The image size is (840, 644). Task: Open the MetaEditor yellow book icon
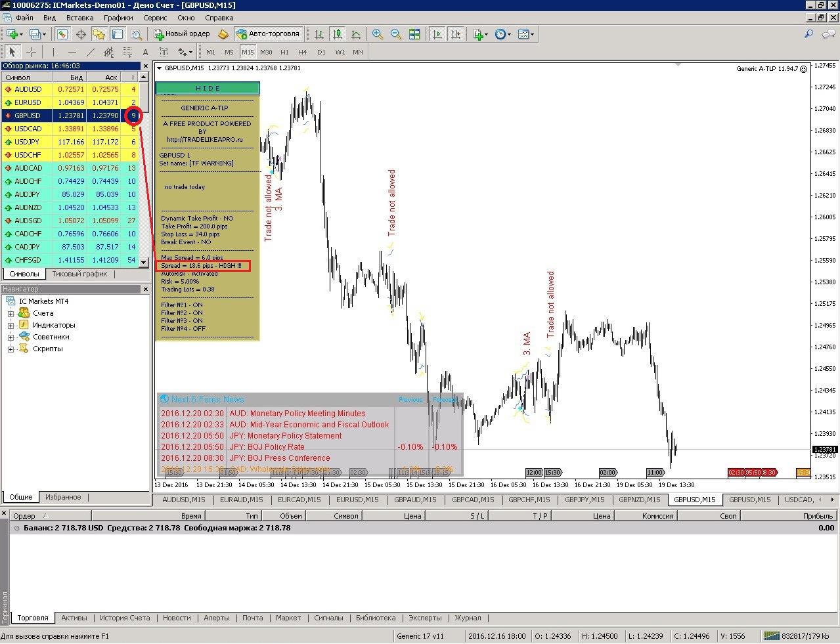223,34
